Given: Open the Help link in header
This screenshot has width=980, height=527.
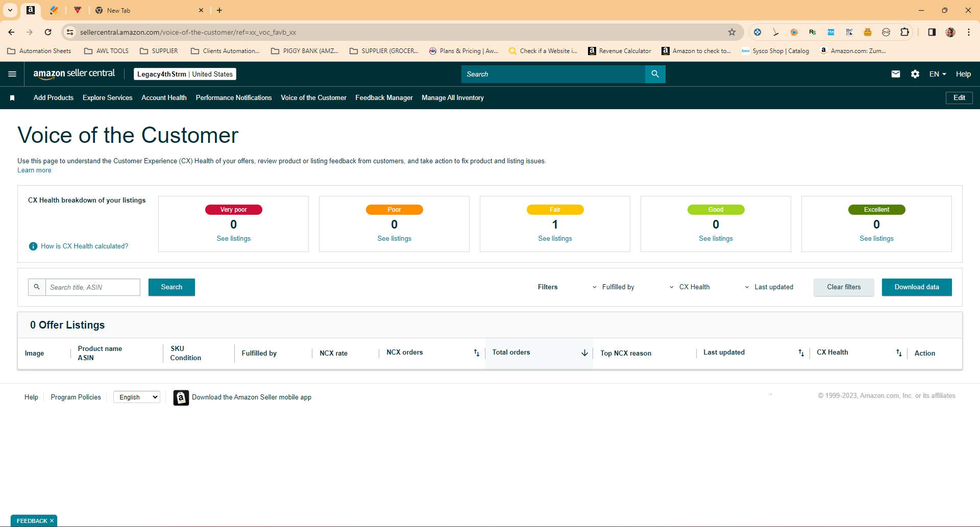Looking at the screenshot, I should tap(964, 74).
